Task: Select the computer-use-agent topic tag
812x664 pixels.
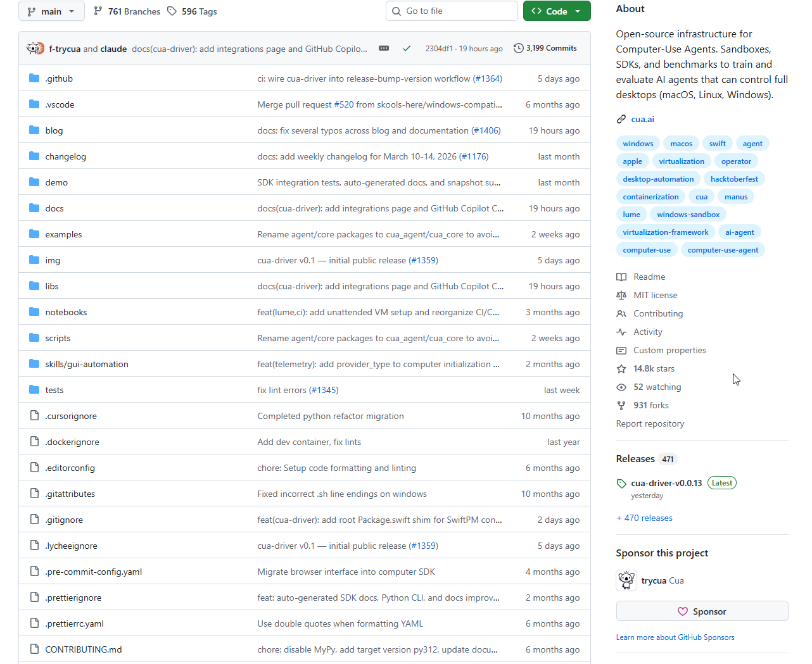Action: [723, 250]
